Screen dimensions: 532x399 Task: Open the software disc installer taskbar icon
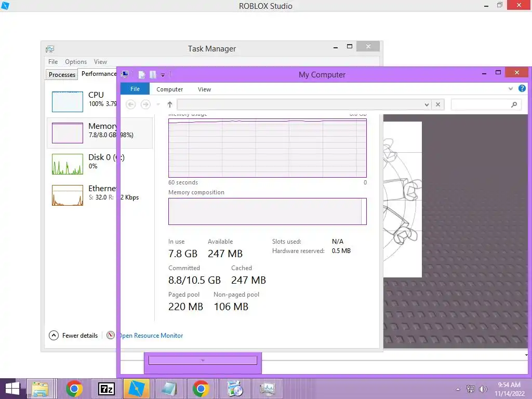point(234,389)
